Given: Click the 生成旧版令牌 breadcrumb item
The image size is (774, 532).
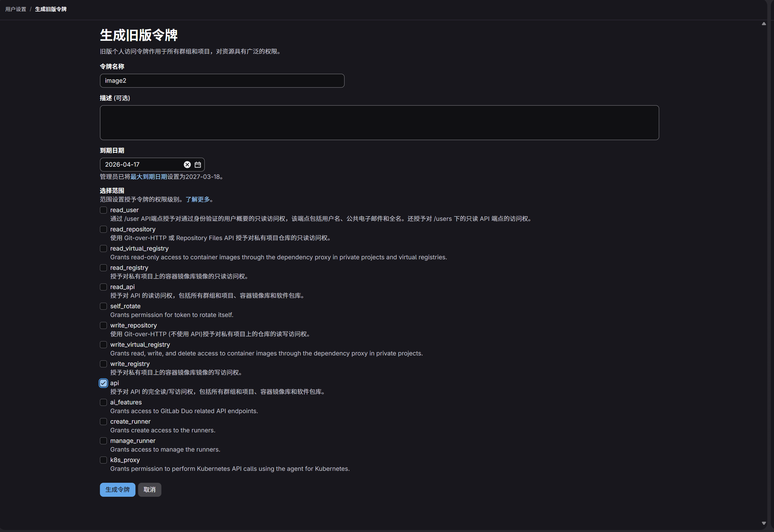Looking at the screenshot, I should tap(51, 9).
